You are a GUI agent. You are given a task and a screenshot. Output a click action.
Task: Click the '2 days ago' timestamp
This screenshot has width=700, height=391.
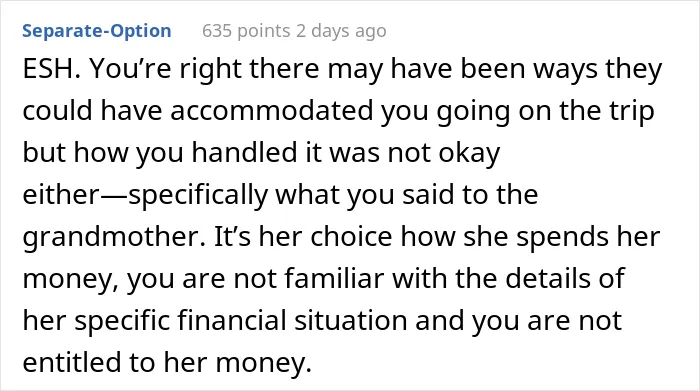click(x=342, y=31)
